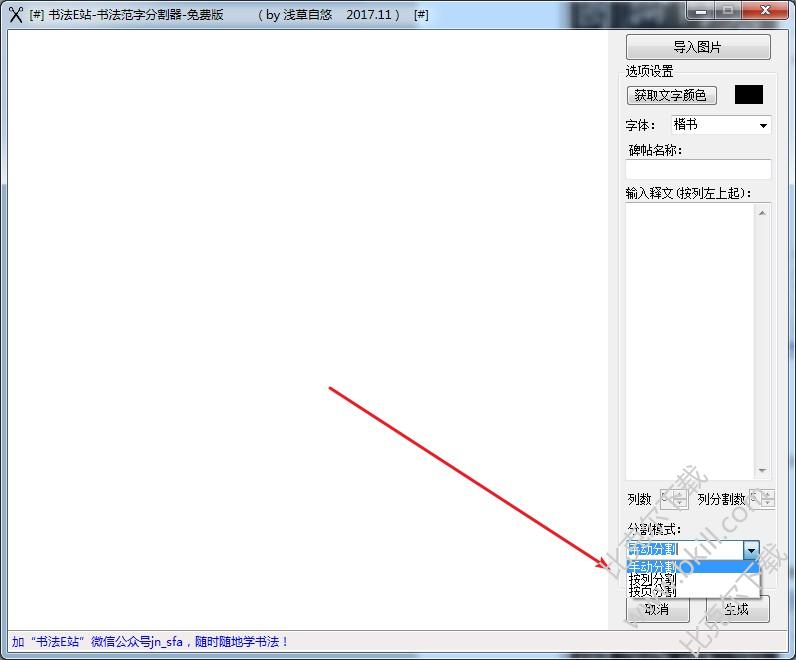This screenshot has width=796, height=660.
Task: Click the 导入图片 button
Action: coord(698,47)
